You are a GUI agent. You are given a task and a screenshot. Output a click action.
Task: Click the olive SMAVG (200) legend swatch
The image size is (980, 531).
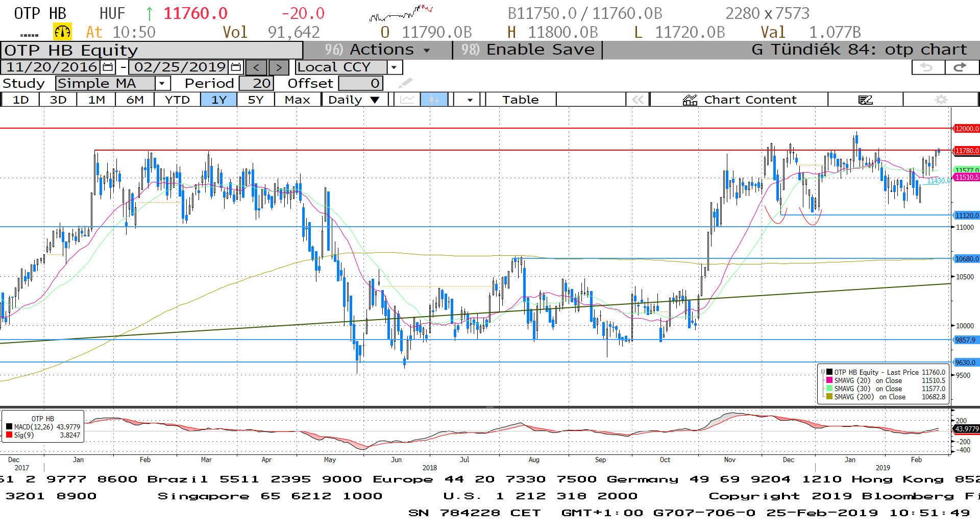(829, 397)
